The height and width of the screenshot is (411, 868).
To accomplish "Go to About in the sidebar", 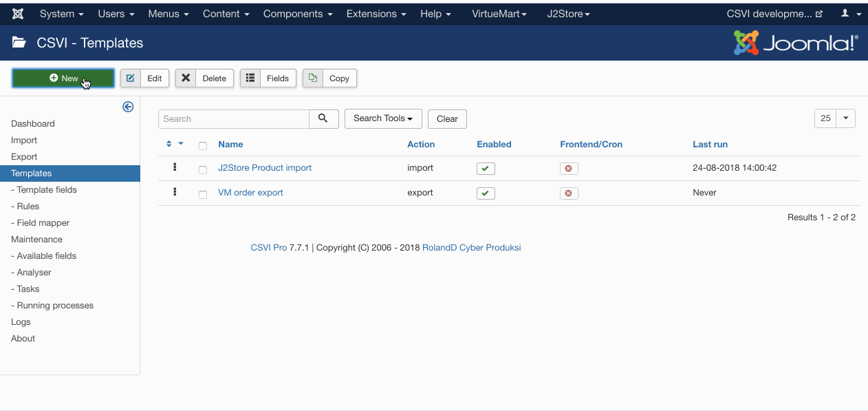I will (x=23, y=339).
